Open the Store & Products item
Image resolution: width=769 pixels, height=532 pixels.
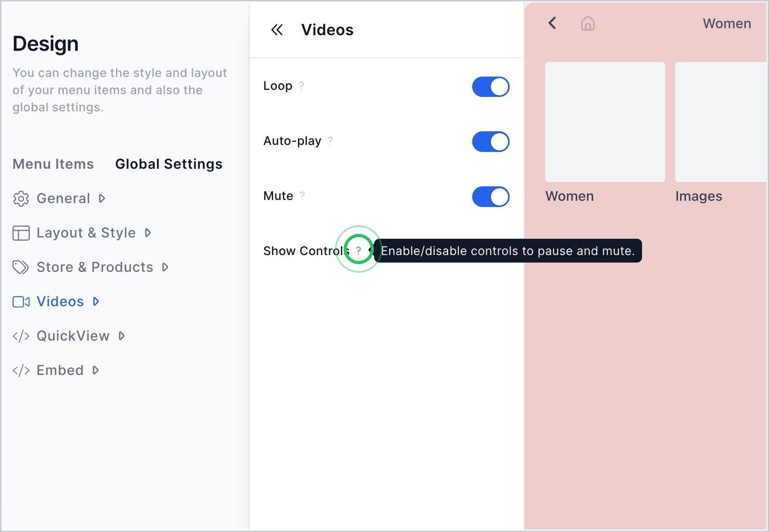(90, 267)
